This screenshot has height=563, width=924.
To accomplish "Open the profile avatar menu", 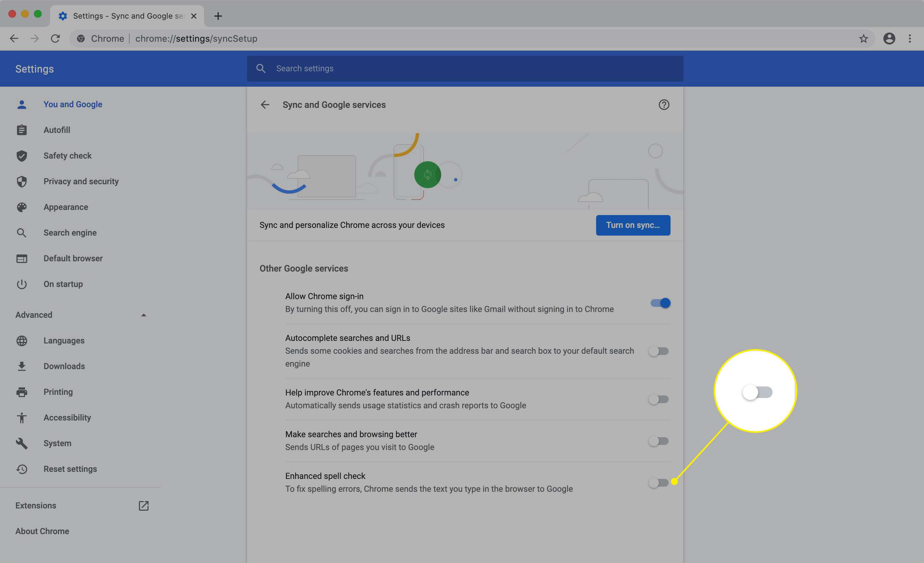I will pyautogui.click(x=889, y=38).
